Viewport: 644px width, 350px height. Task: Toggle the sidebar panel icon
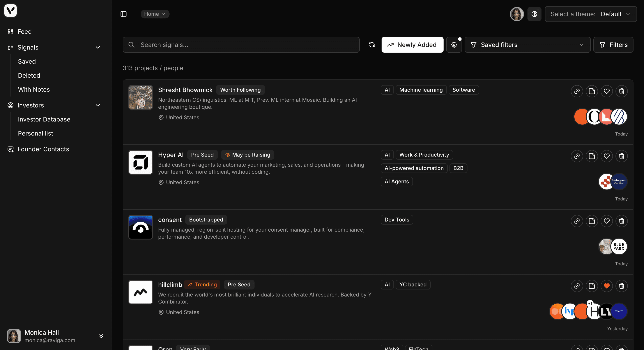(x=124, y=14)
